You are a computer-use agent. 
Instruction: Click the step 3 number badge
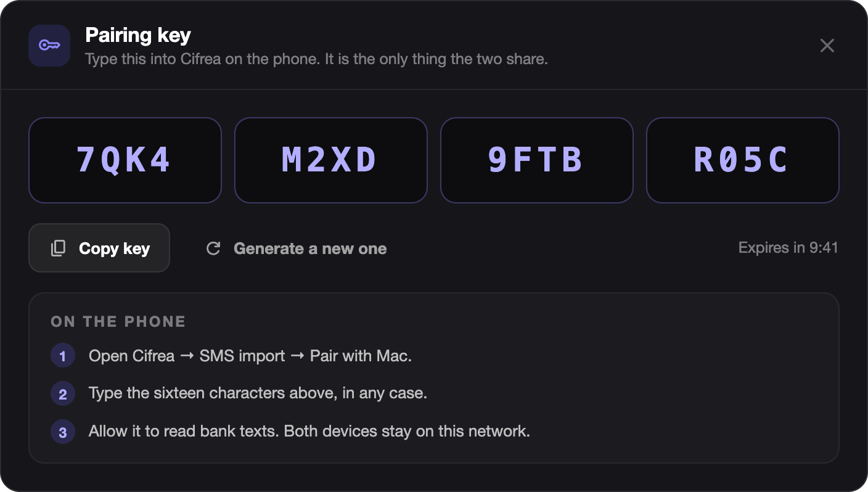63,432
